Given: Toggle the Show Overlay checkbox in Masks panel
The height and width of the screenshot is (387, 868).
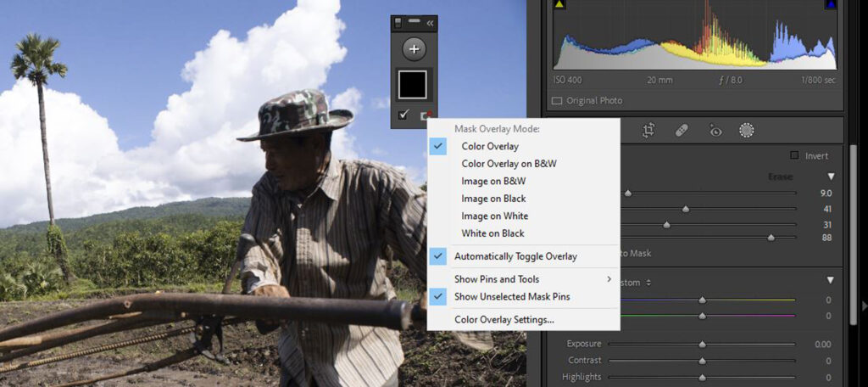Looking at the screenshot, I should click(x=403, y=115).
